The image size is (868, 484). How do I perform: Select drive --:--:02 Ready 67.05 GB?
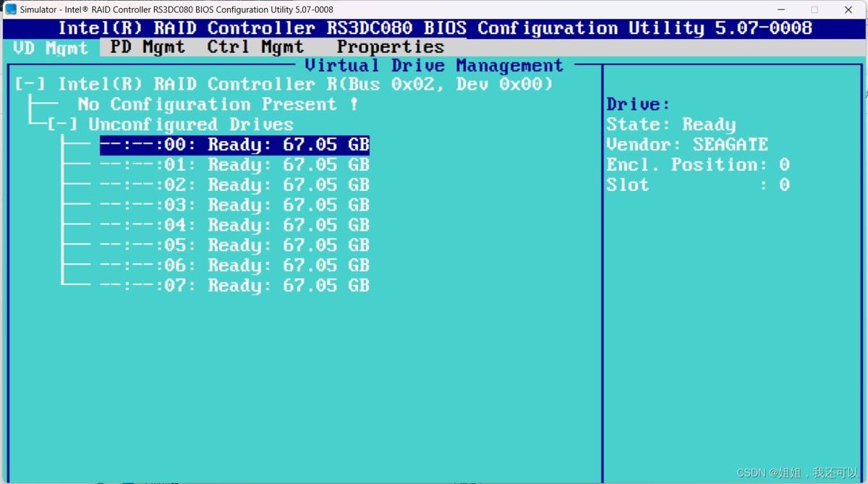tap(234, 185)
